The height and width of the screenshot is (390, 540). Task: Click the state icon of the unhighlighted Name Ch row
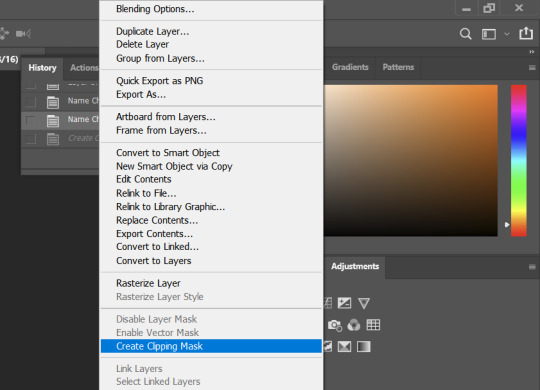53,102
